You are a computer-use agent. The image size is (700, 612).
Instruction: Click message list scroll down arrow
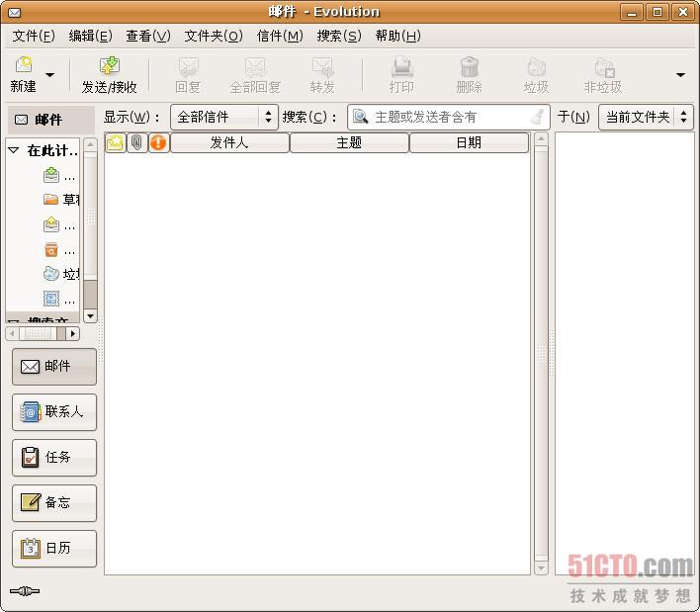(541, 568)
